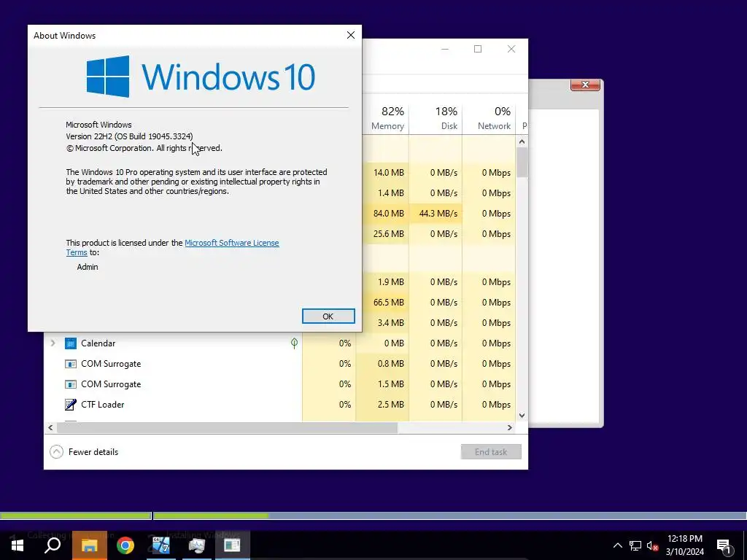Image resolution: width=747 pixels, height=560 pixels.
Task: Click the Admin licensee name
Action: tap(88, 267)
